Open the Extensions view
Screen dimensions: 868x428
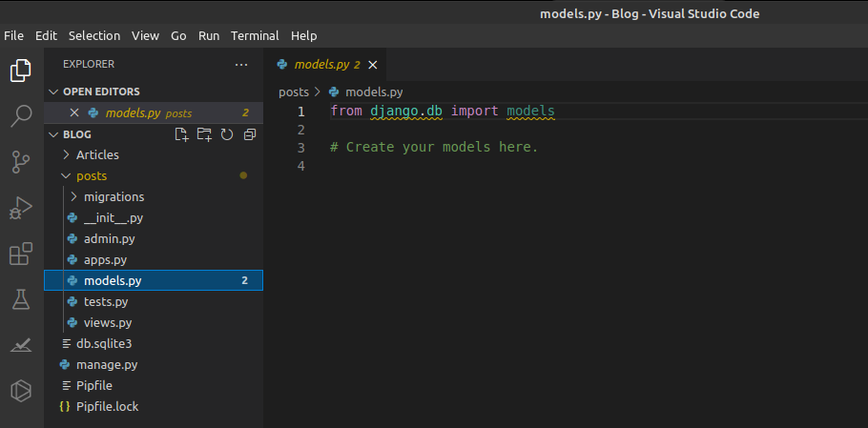21,254
